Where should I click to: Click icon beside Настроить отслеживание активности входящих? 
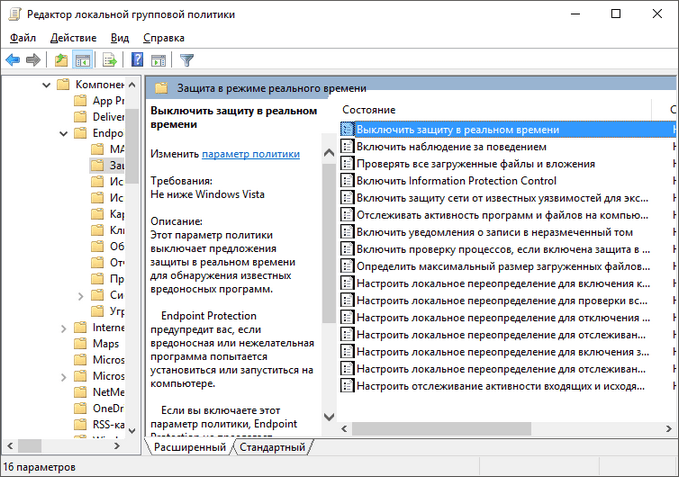(346, 386)
